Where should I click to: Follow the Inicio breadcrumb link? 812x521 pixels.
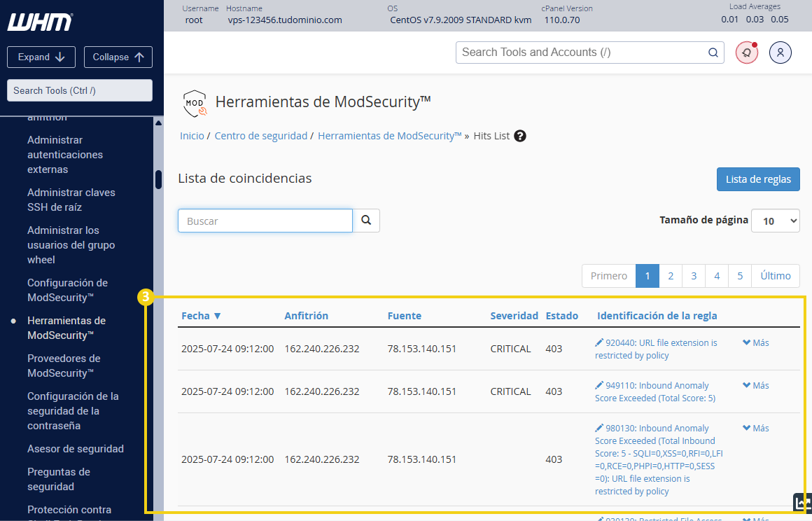click(192, 136)
